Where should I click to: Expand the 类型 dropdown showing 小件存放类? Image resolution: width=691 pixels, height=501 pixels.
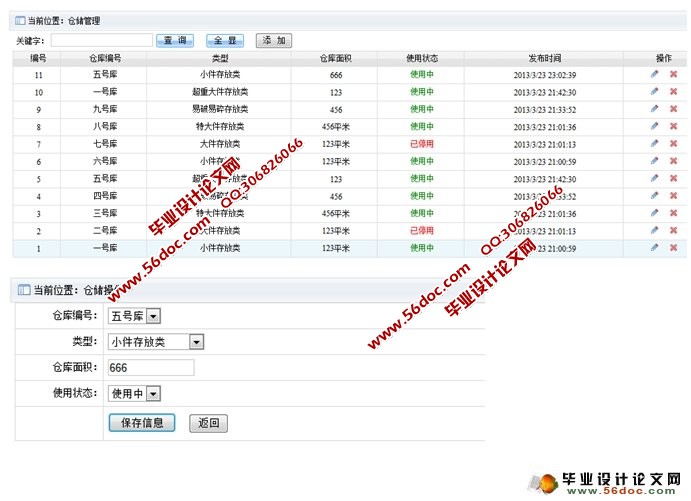click(x=156, y=342)
